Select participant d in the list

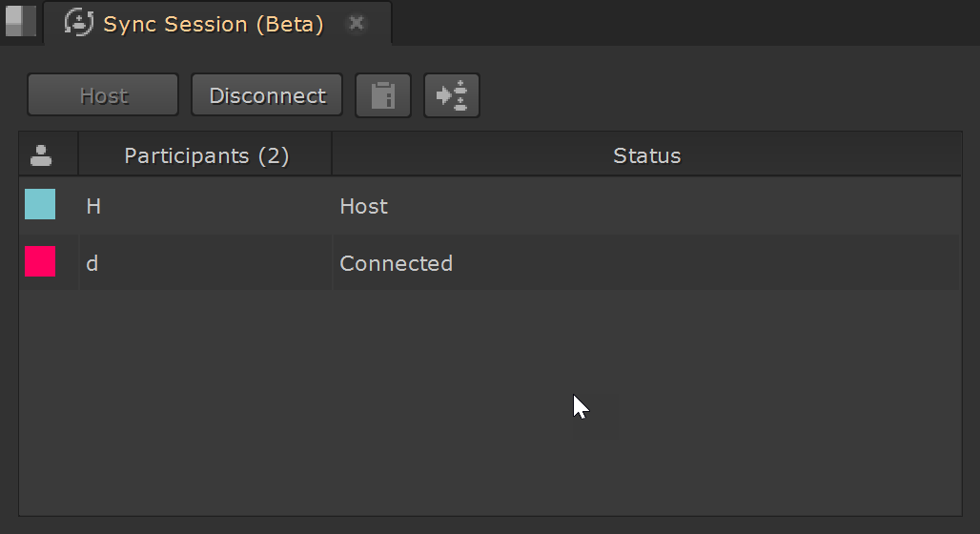(x=92, y=263)
